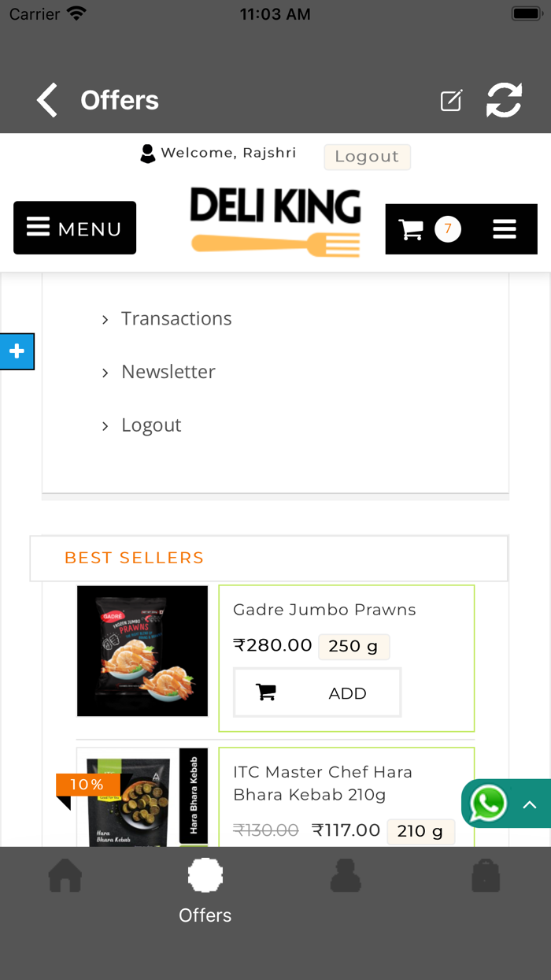This screenshot has width=551, height=980.
Task: Collapse the WhatsApp widget with the chevron
Action: (x=529, y=804)
